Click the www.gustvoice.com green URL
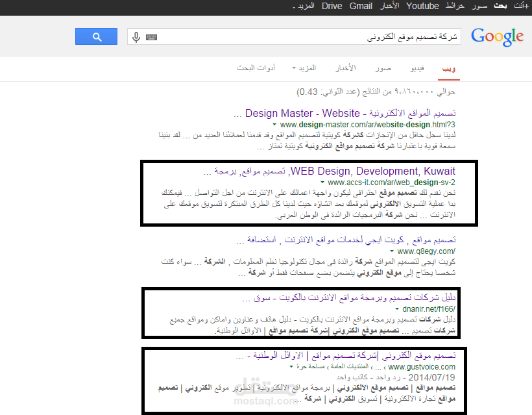The height and width of the screenshot is (415, 532). 422,367
